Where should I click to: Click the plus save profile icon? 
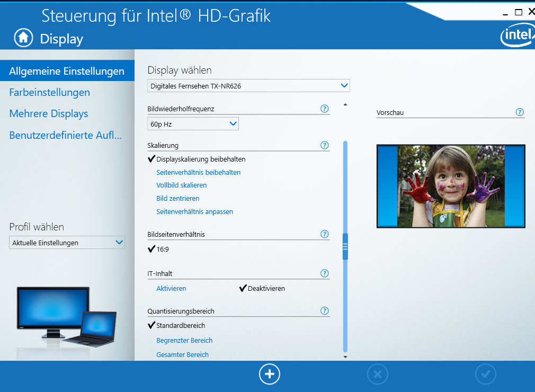[x=270, y=374]
